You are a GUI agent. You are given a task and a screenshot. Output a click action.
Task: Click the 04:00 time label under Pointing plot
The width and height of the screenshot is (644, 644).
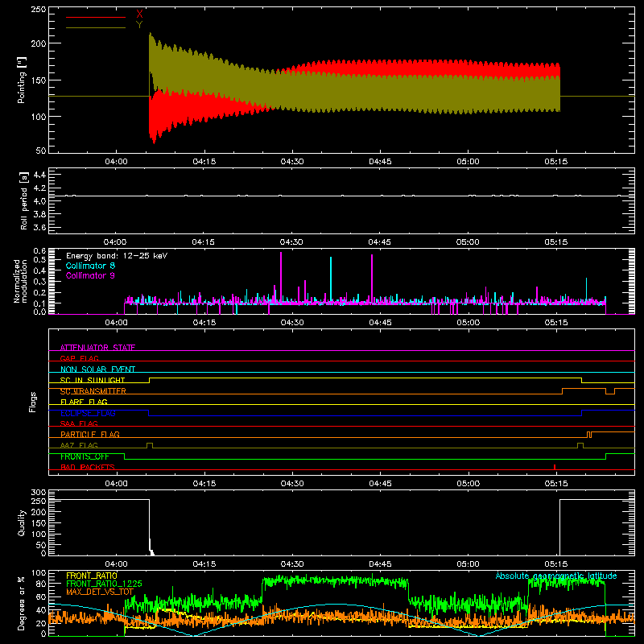[116, 162]
